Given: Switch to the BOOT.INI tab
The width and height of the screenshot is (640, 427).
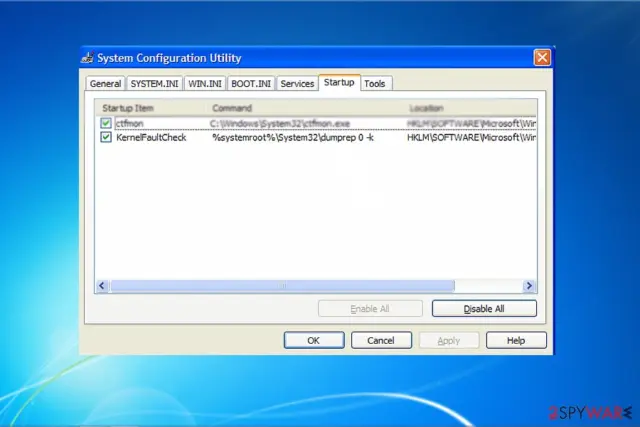Looking at the screenshot, I should [251, 84].
